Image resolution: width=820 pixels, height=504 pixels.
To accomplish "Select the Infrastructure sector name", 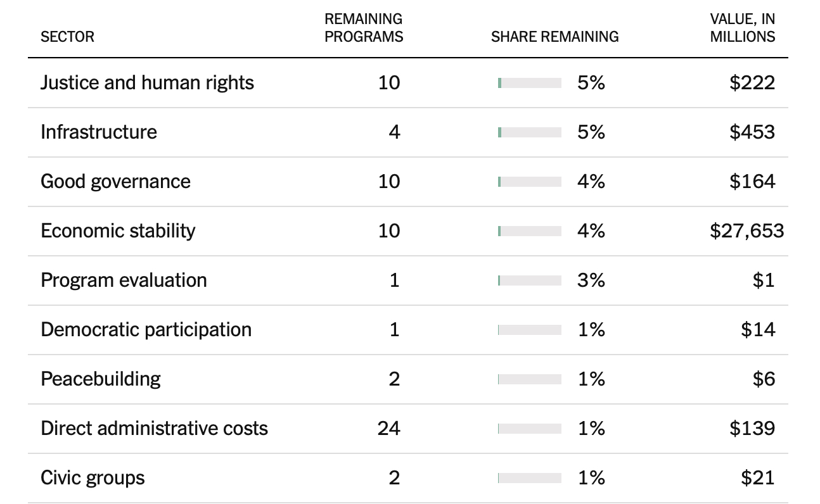I will [x=98, y=132].
